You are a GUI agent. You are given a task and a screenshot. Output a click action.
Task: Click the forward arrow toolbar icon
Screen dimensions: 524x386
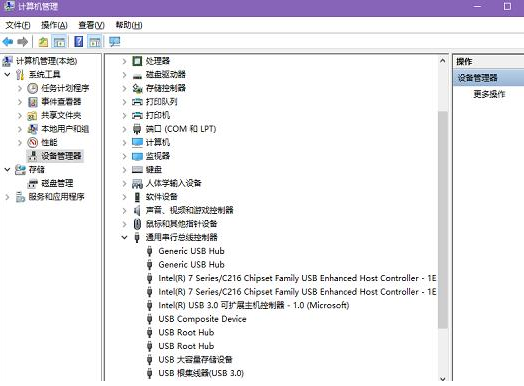(x=23, y=42)
